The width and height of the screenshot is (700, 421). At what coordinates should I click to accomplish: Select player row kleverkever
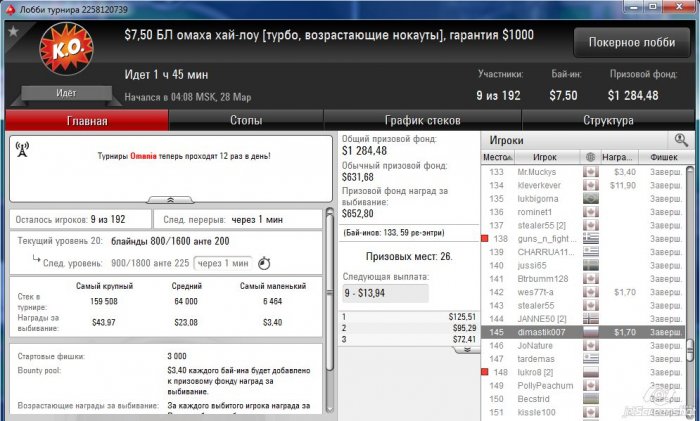tap(582, 185)
